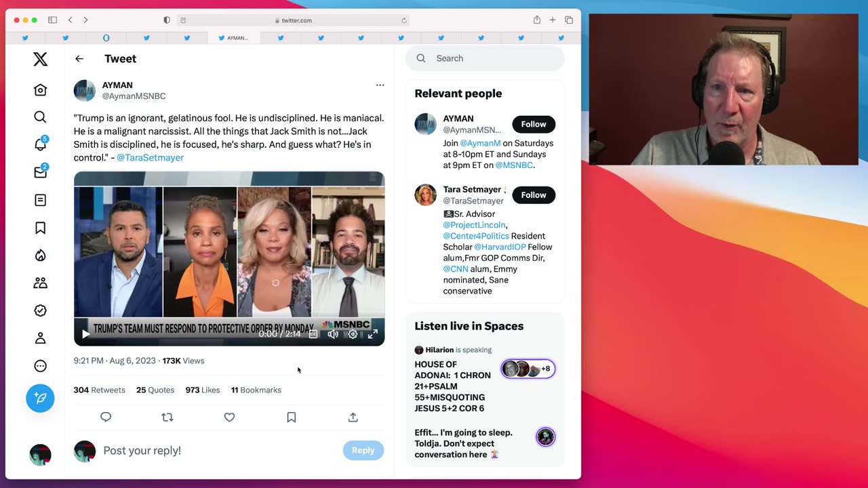The height and width of the screenshot is (488, 868).
Task: Follow Tara Setmayer in Relevant people
Action: [534, 195]
